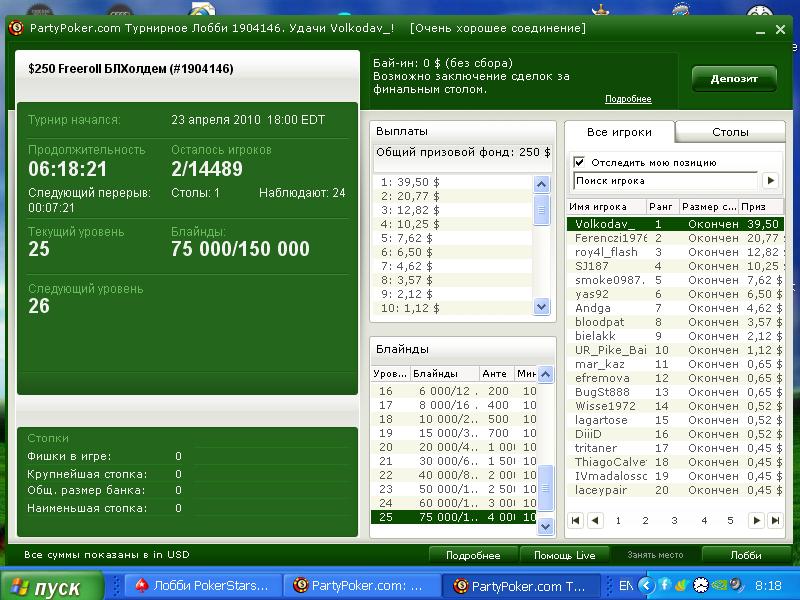This screenshot has height=600, width=800.
Task: Click the down arrow of the Блайнды table scrollbar
Action: pos(545,526)
